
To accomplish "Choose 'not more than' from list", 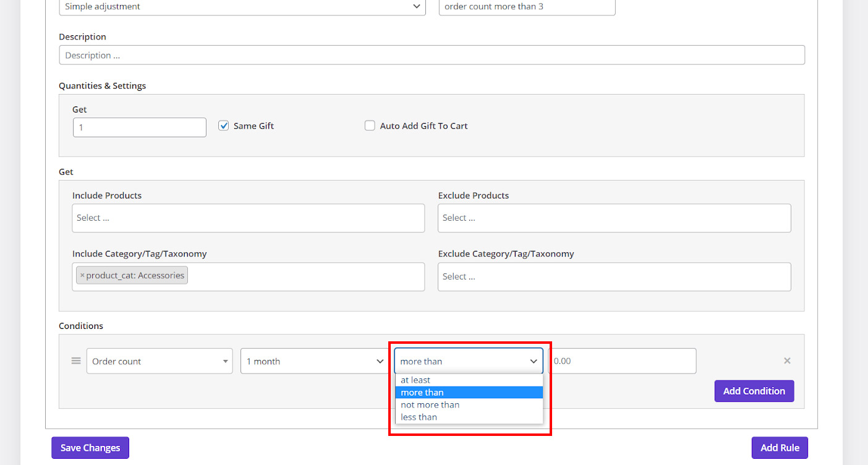I will click(x=430, y=405).
